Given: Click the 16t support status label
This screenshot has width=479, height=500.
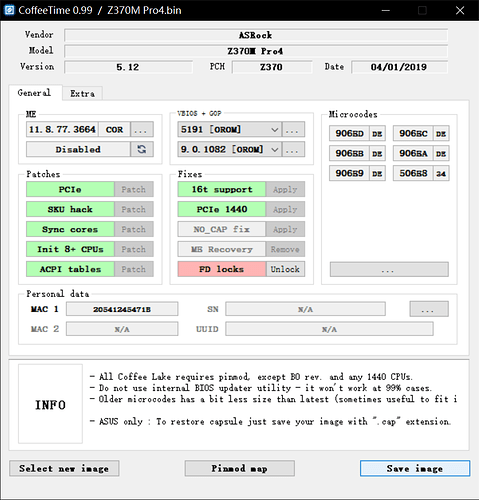Looking at the screenshot, I should [x=222, y=189].
